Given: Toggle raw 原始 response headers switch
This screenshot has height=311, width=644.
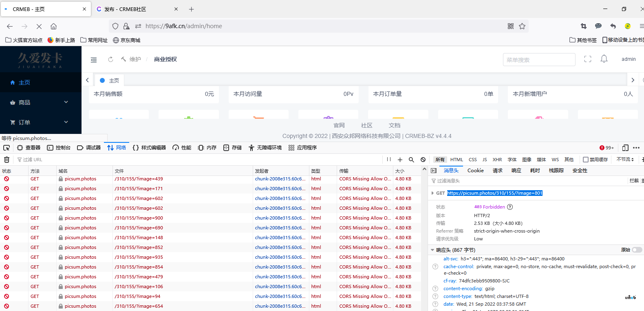Looking at the screenshot, I should click(637, 250).
